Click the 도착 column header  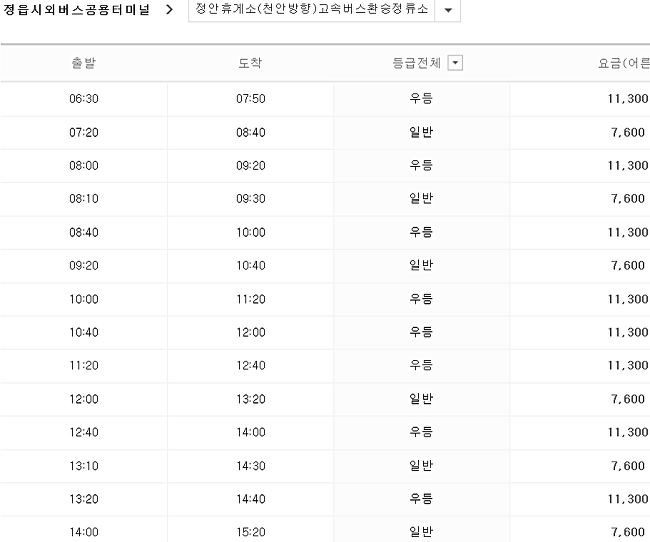click(250, 63)
